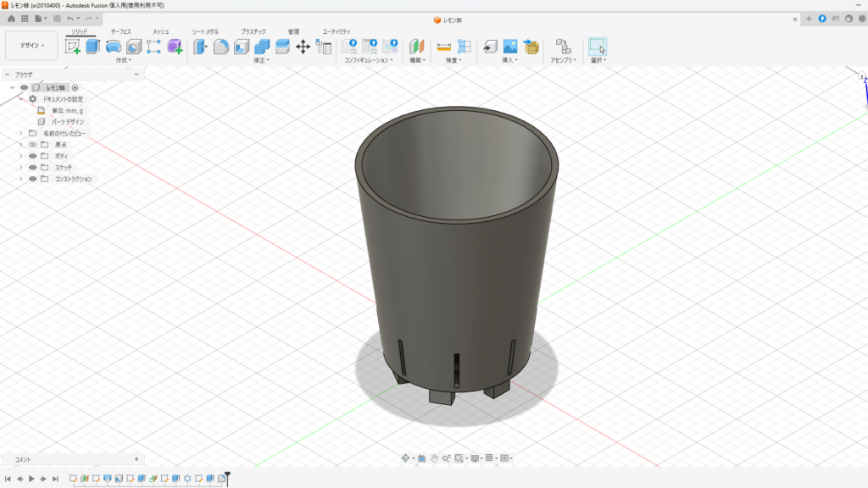Click the Insert image icon

pyautogui.click(x=510, y=47)
